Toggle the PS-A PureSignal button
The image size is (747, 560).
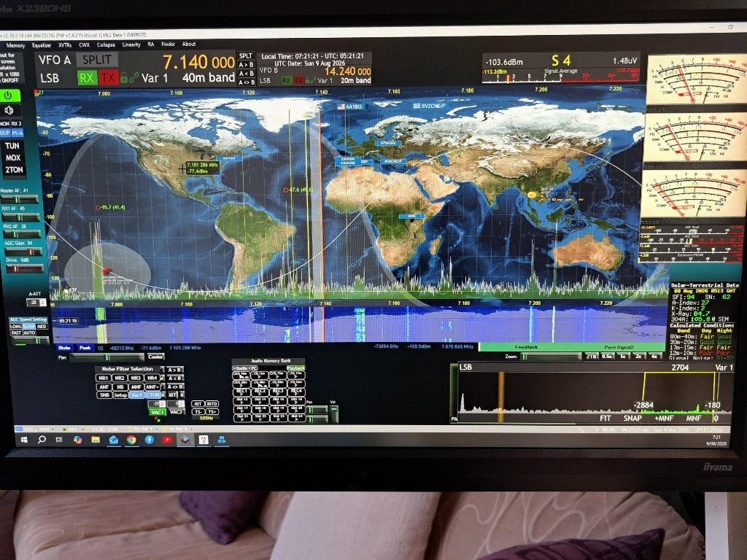17,133
